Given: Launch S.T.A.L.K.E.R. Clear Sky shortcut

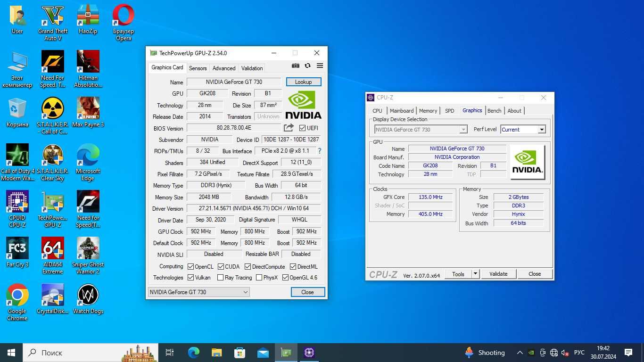Looking at the screenshot, I should [x=53, y=162].
